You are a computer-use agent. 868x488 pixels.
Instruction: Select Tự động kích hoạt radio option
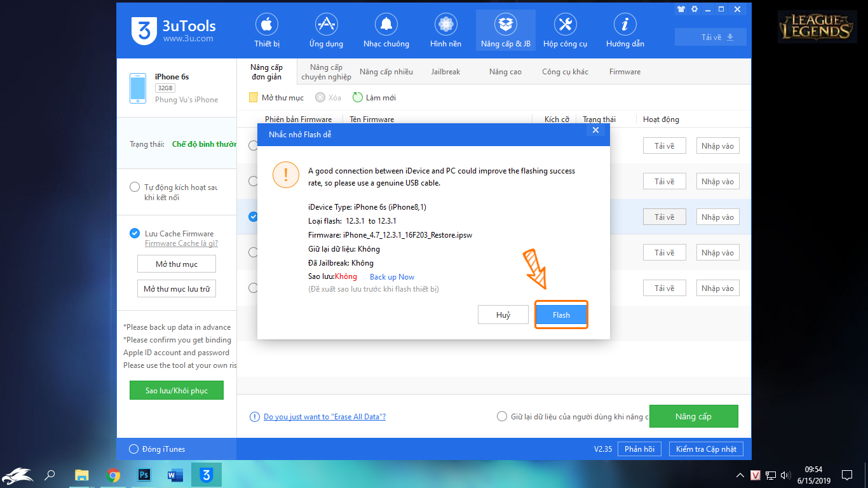coord(135,187)
